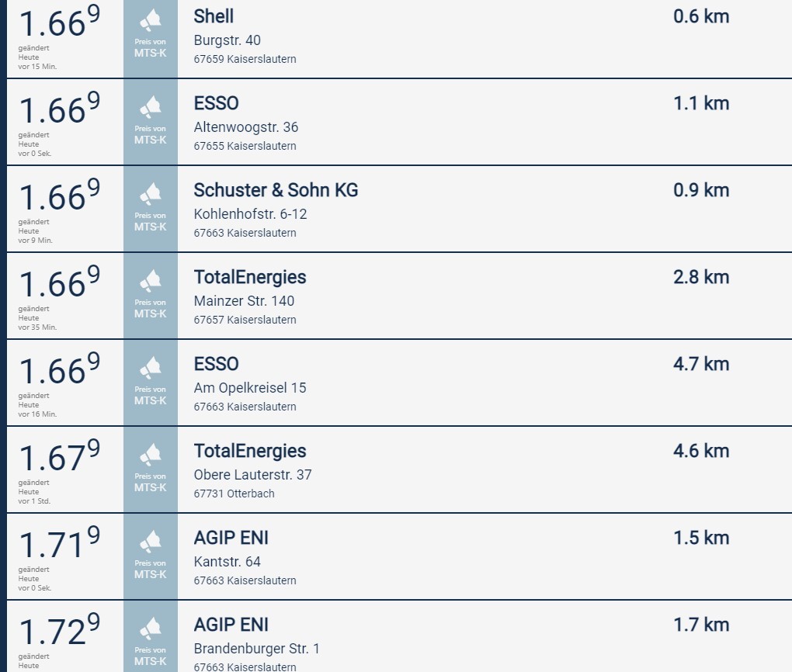
Task: Open the Schuster & Sohn KG station
Action: (x=276, y=190)
